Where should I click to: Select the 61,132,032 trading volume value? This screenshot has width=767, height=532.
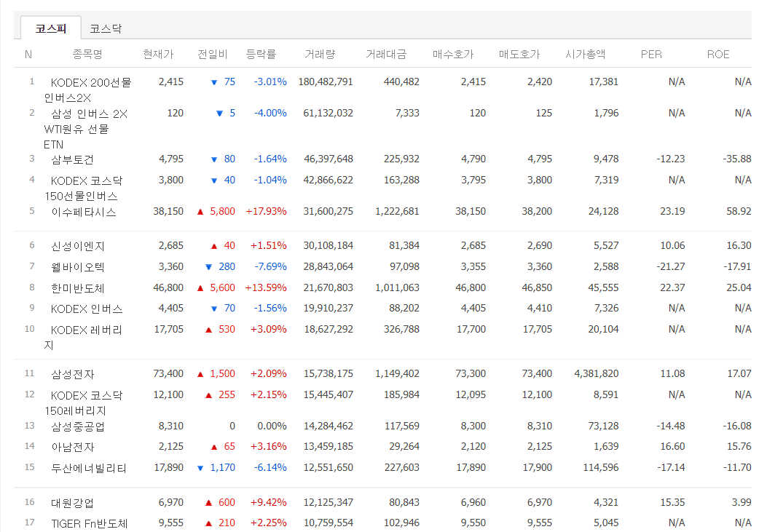[329, 114]
